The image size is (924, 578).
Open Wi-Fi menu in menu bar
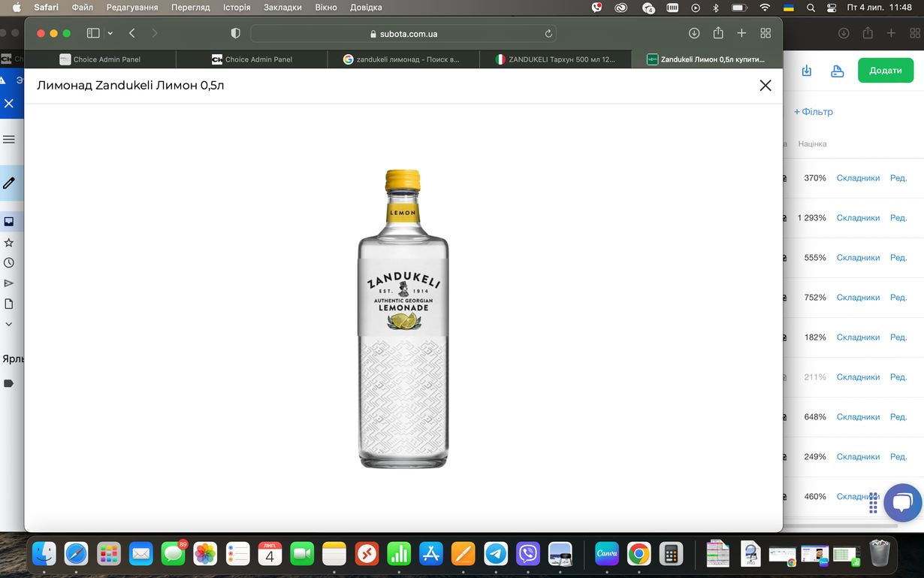tap(765, 8)
